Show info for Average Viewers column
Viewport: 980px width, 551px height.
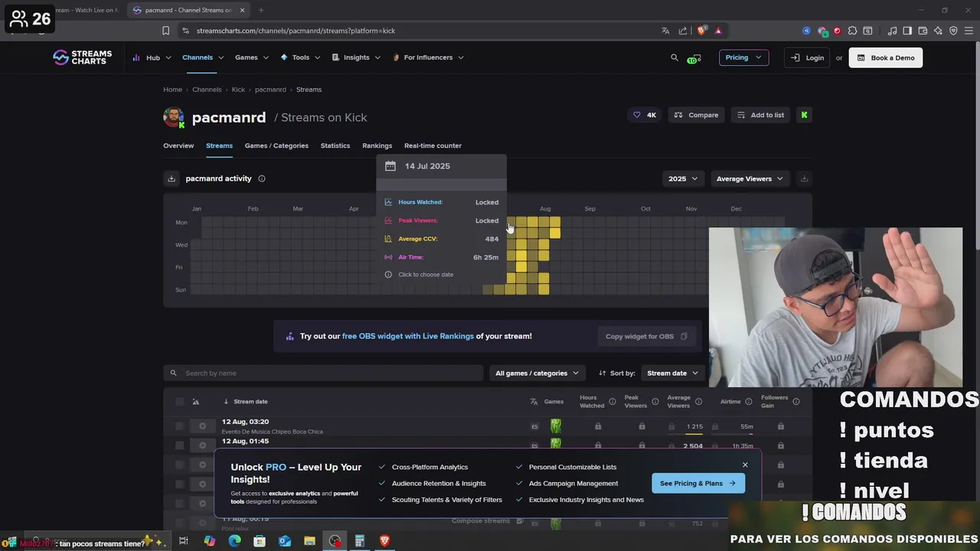tap(698, 402)
